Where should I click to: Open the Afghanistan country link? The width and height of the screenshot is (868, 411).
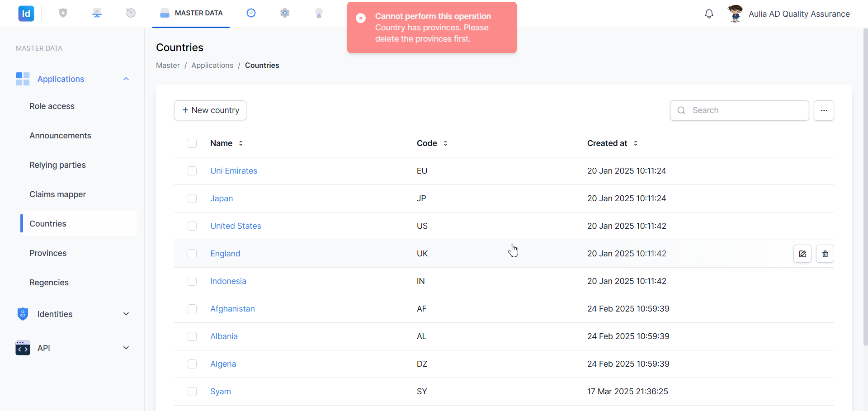(x=232, y=309)
